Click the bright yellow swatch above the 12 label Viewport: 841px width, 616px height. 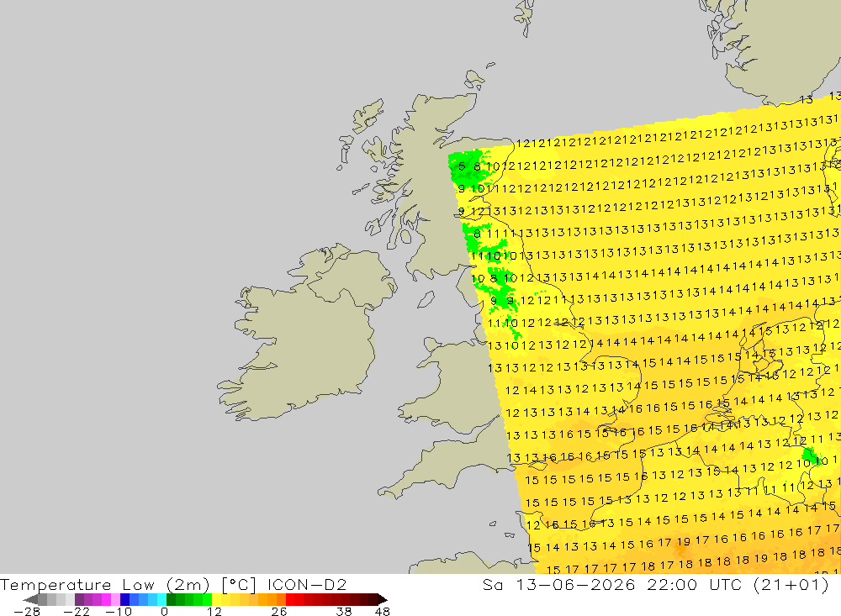coord(217,600)
